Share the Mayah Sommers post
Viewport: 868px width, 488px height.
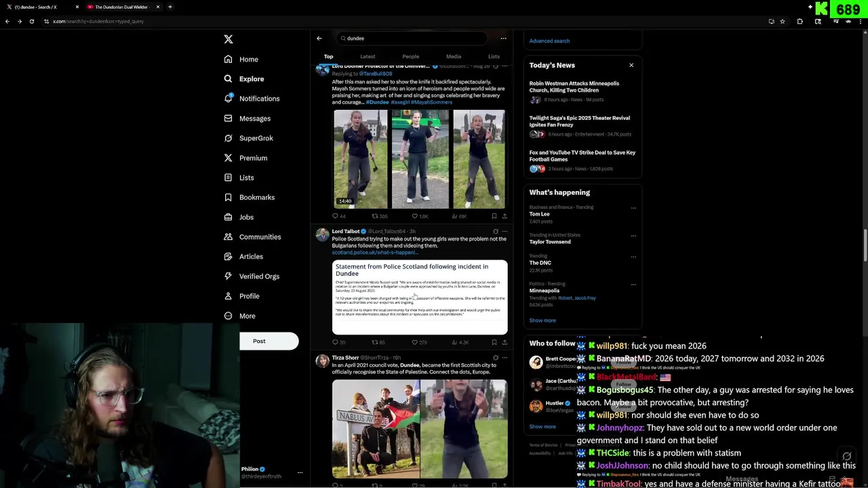(505, 216)
